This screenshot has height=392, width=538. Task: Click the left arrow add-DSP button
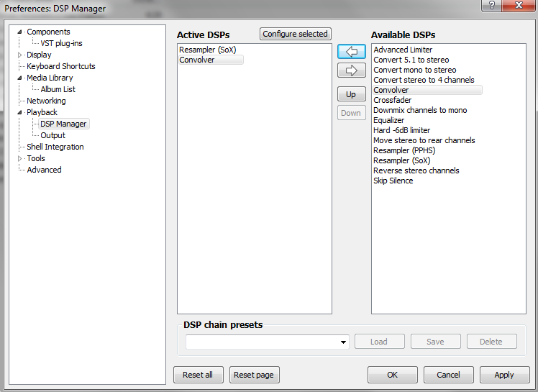(351, 52)
